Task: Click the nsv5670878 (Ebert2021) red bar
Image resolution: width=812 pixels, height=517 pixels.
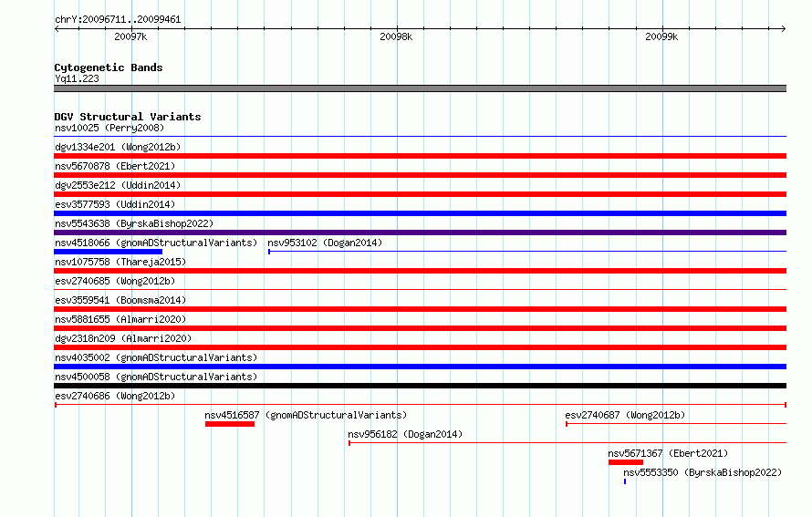Action: pos(420,175)
